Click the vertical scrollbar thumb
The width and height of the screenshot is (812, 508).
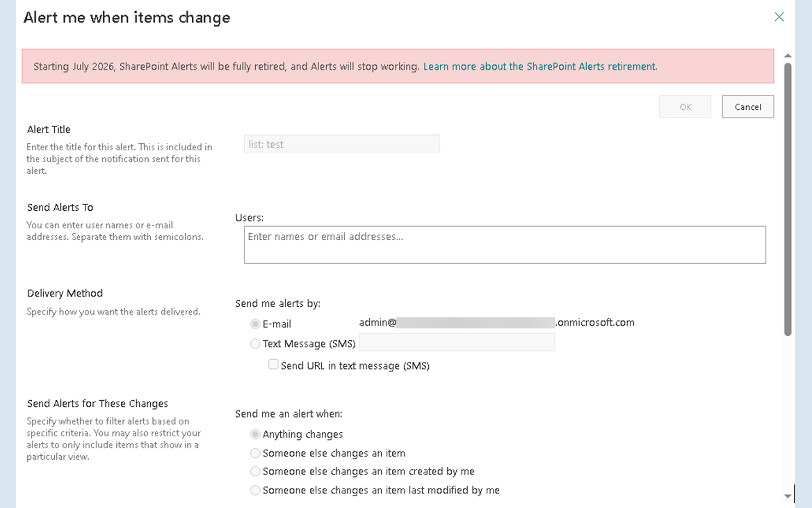[788, 199]
